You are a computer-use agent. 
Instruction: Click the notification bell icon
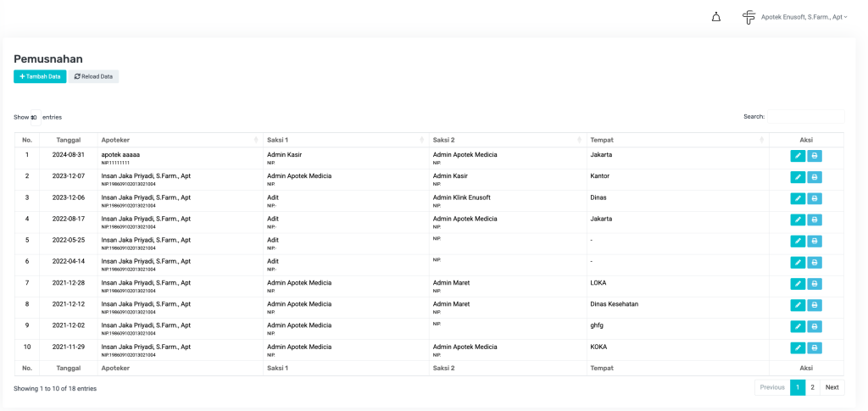[716, 18]
